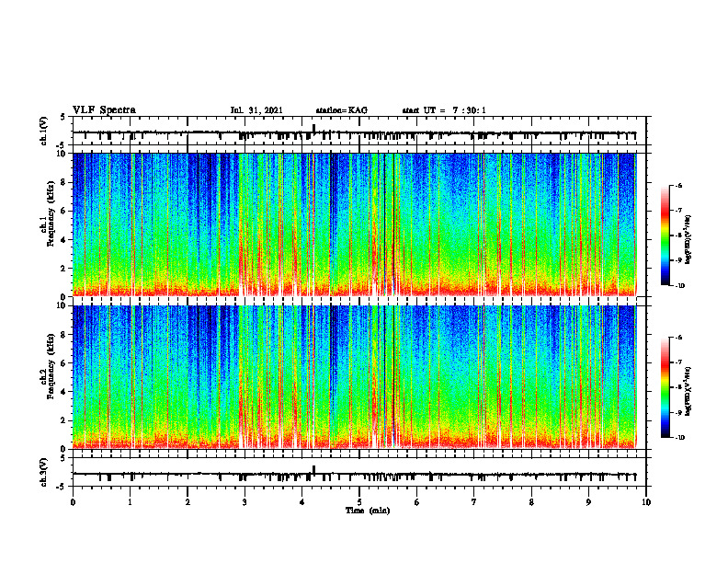Click the "Time (min)" axis title
The image size is (728, 563).
(x=368, y=511)
